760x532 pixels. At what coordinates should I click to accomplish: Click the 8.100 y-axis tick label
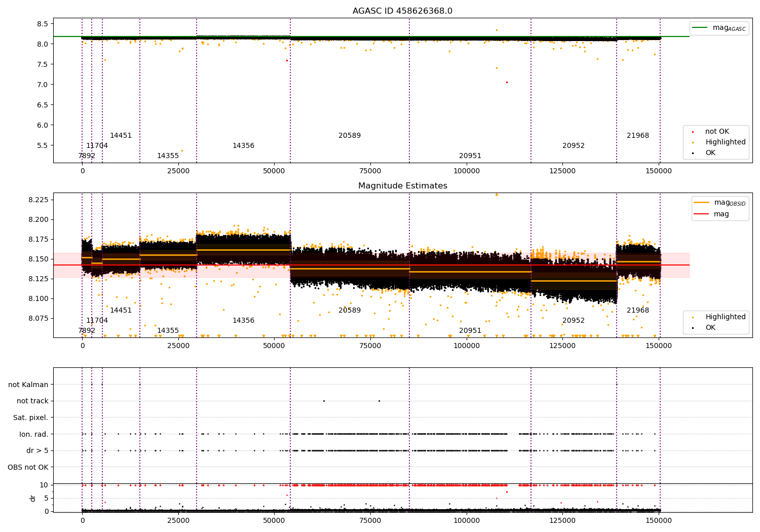click(x=39, y=299)
